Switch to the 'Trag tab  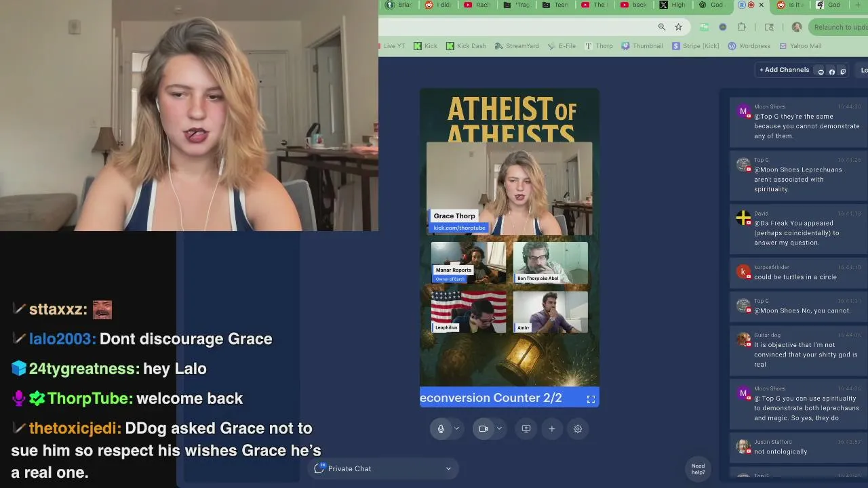[517, 5]
